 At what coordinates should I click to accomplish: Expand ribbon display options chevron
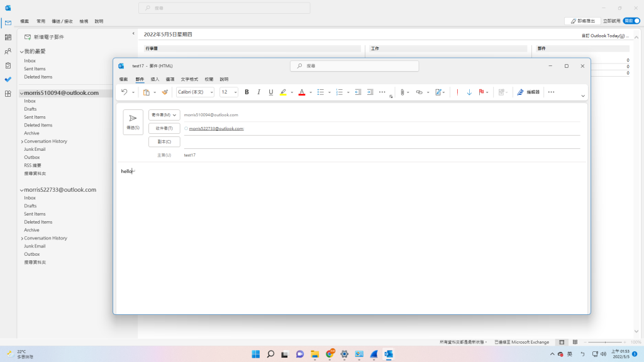tap(583, 96)
